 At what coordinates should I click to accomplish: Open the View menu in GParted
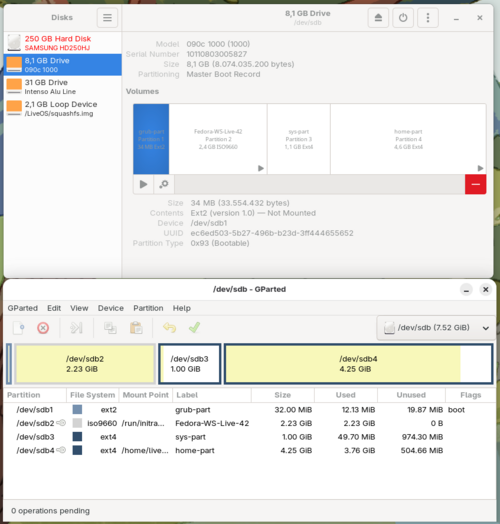coord(79,308)
